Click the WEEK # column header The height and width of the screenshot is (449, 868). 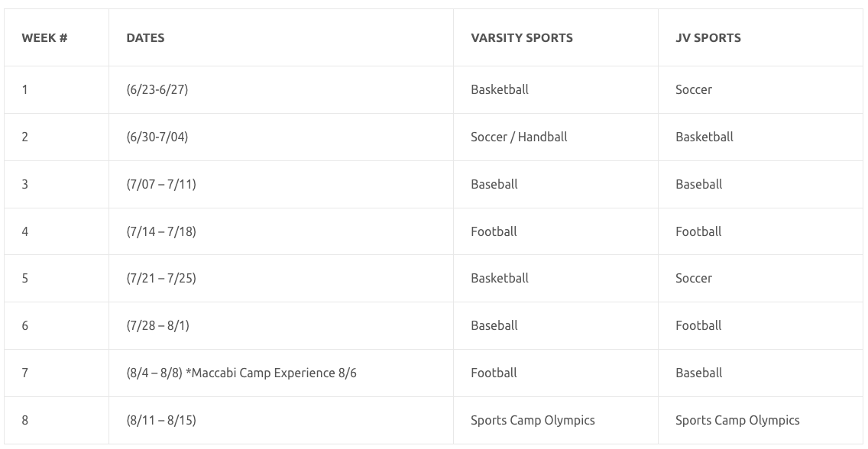click(x=45, y=37)
